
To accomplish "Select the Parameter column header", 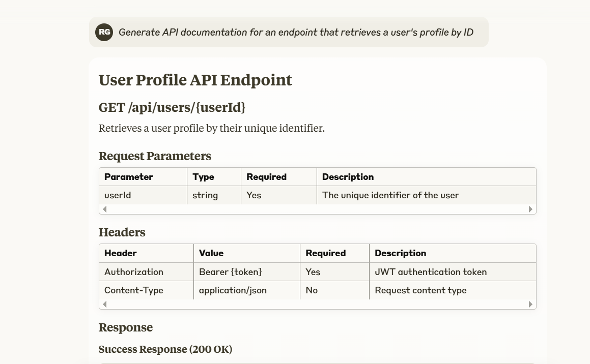I will click(128, 177).
